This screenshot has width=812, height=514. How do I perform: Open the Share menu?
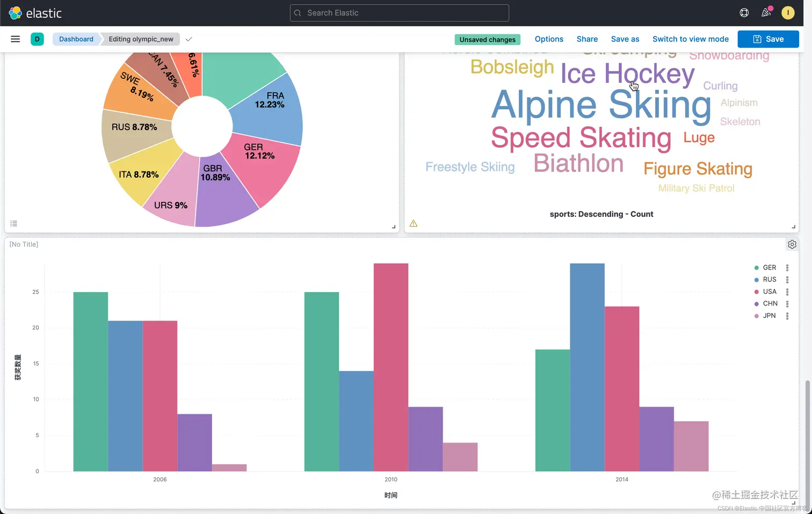tap(587, 39)
